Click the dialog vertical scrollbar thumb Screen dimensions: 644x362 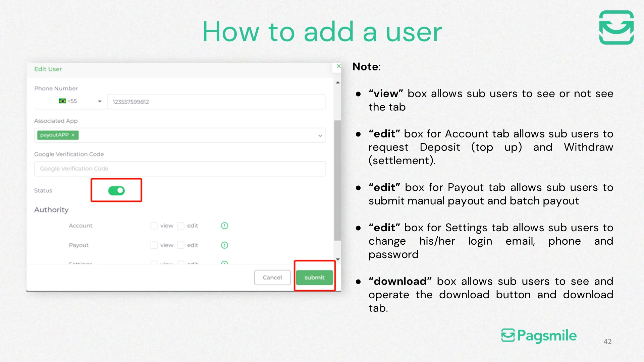(337, 180)
